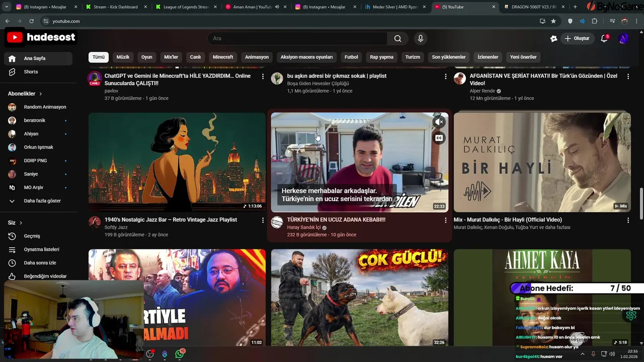Viewport: 644px width, 362px height.
Task: Open options for Bir Hayli mix
Action: pos(628,220)
